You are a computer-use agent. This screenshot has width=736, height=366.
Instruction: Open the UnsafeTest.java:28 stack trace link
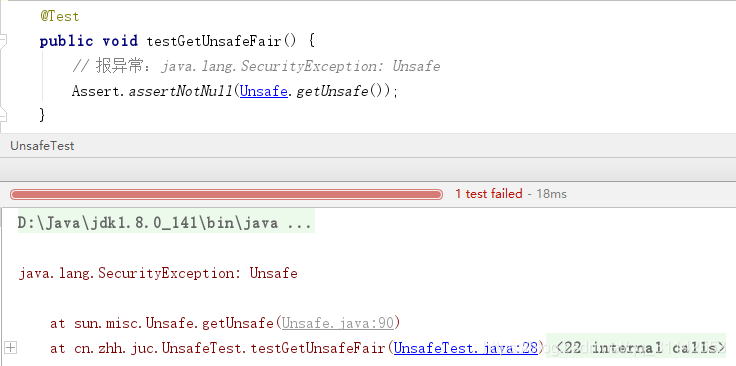[x=466, y=348]
